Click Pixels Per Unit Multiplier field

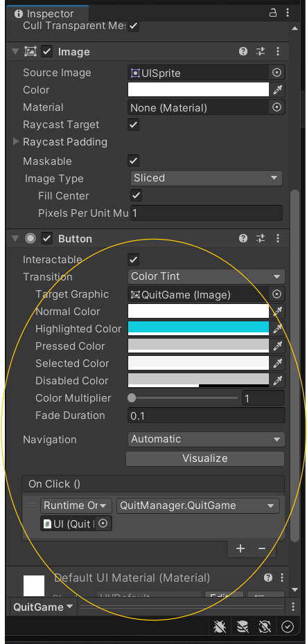pyautogui.click(x=207, y=213)
